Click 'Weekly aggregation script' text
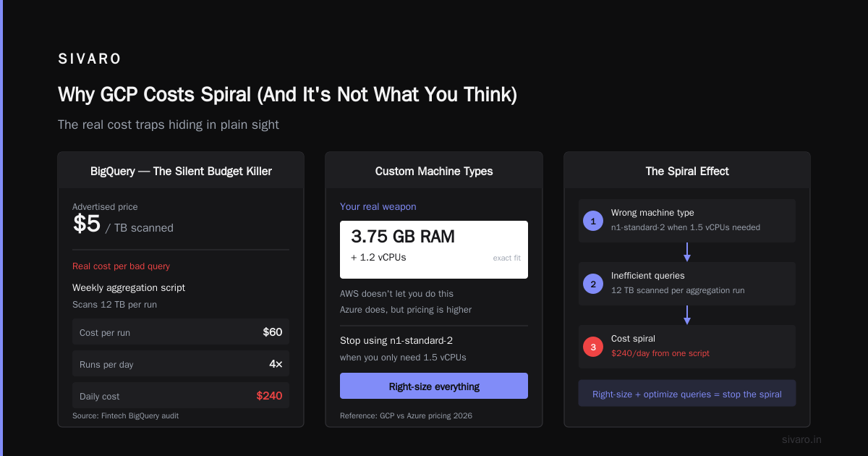Screen dimensions: 868x456 coord(129,288)
